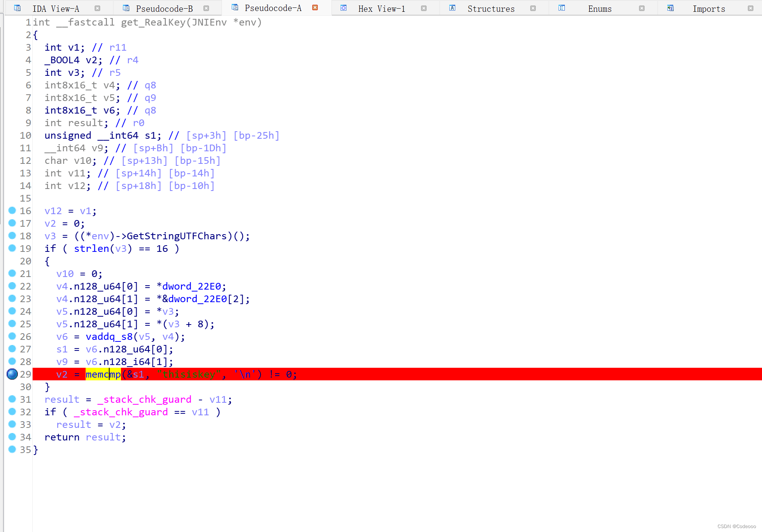762x532 pixels.
Task: Open the Imports tab
Action: click(x=709, y=9)
